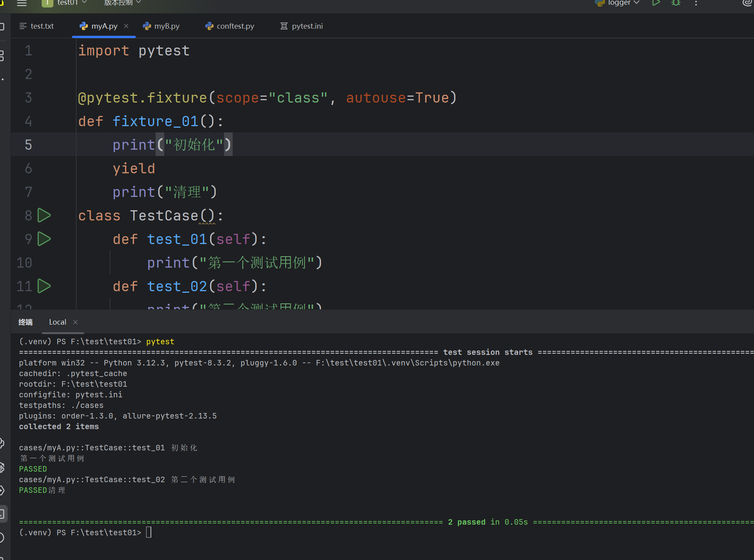Click line number 1 in the gutter
754x560 pixels.
tap(28, 50)
